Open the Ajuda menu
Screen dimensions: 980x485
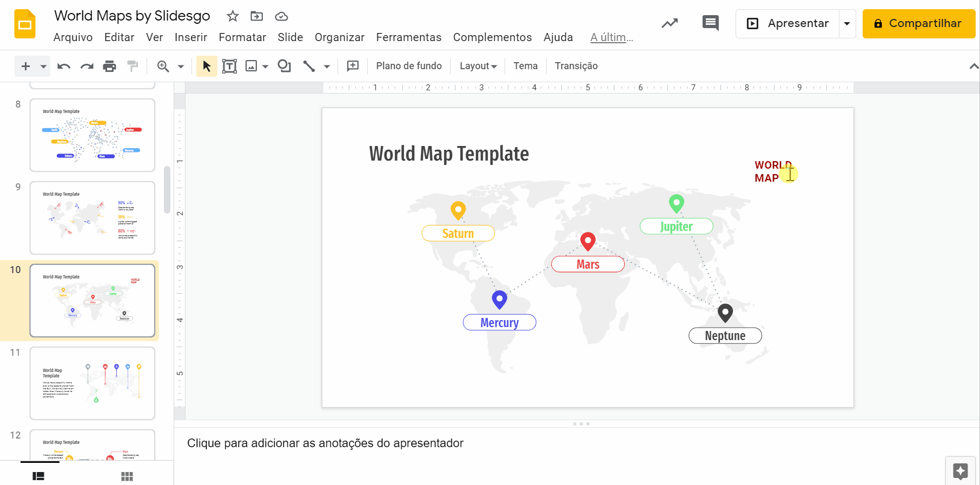pos(558,37)
